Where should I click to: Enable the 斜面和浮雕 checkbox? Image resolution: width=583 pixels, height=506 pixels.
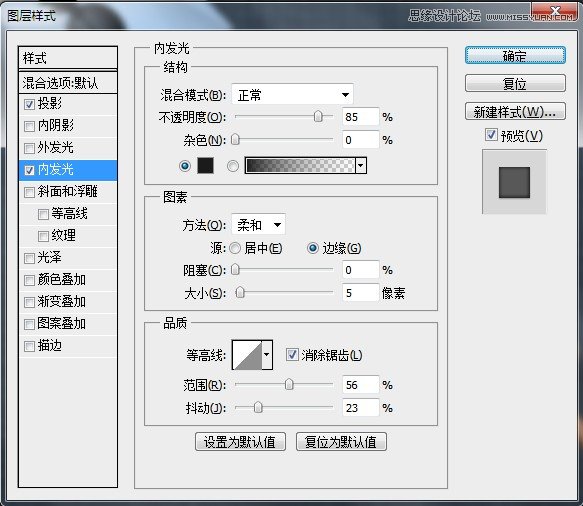29,192
